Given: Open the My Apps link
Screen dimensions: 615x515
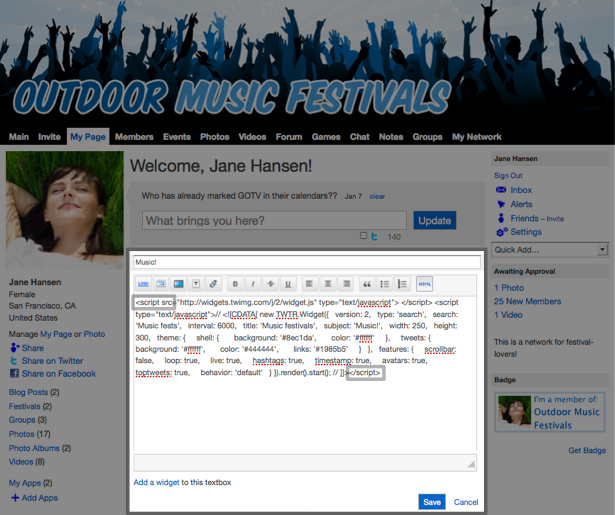Looking at the screenshot, I should coord(25,483).
